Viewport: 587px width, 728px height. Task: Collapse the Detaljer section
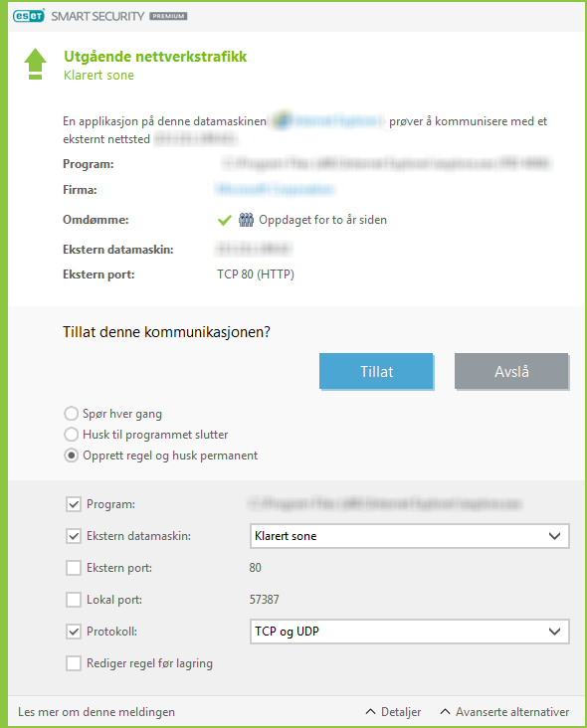pyautogui.click(x=393, y=712)
